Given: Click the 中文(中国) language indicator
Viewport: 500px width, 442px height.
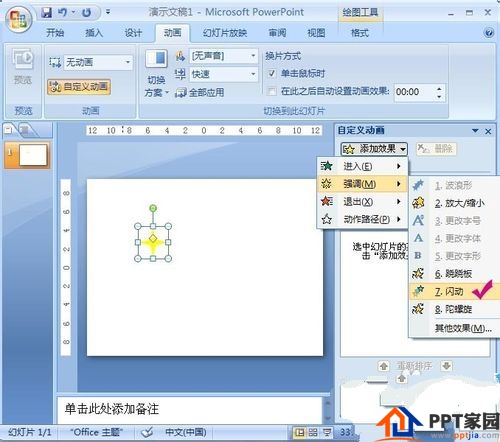Looking at the screenshot, I should tap(185, 433).
